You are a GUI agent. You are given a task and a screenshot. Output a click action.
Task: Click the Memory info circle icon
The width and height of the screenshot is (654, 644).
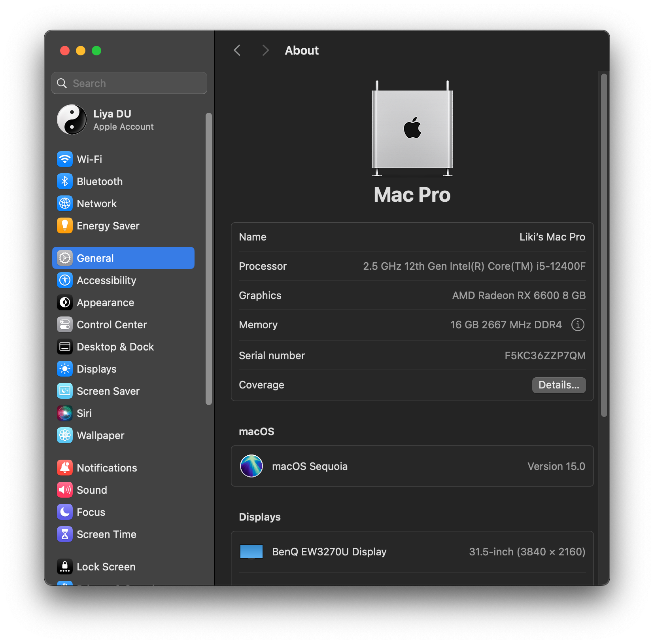coord(578,325)
